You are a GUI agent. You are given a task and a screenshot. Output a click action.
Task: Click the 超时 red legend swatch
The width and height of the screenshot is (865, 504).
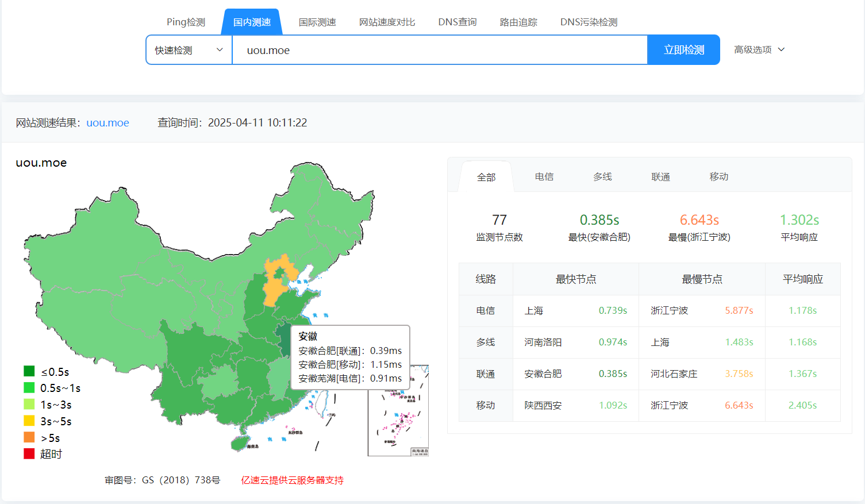[29, 454]
